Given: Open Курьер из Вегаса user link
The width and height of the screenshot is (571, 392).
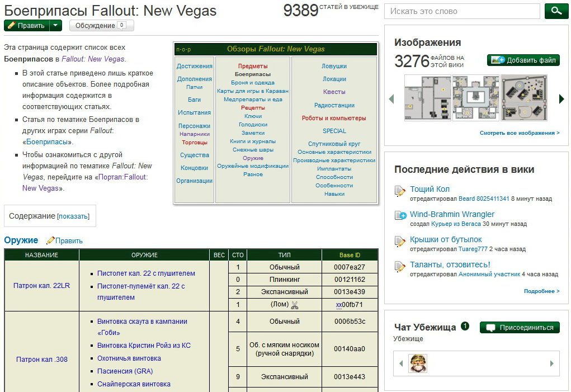Looking at the screenshot, I should tap(456, 224).
